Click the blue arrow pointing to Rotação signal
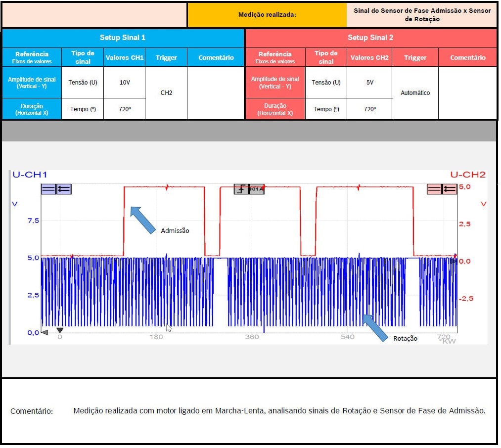Image resolution: width=501 pixels, height=448 pixels. point(375,327)
